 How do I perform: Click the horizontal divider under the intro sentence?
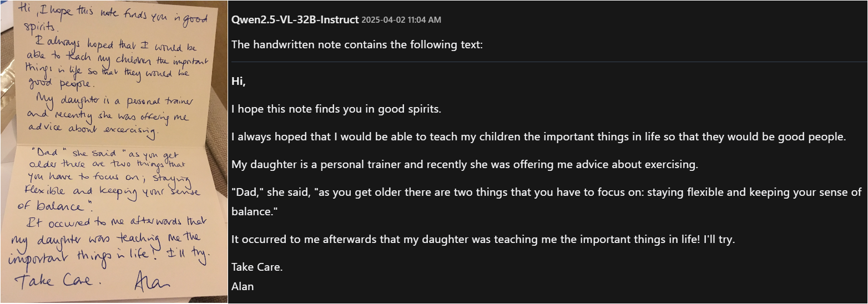pyautogui.click(x=548, y=61)
